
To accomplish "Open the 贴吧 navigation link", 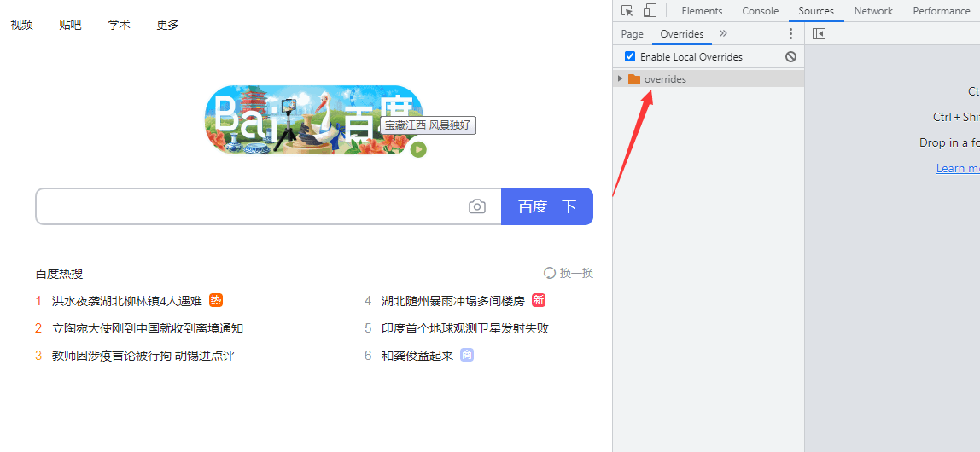I will 71,25.
